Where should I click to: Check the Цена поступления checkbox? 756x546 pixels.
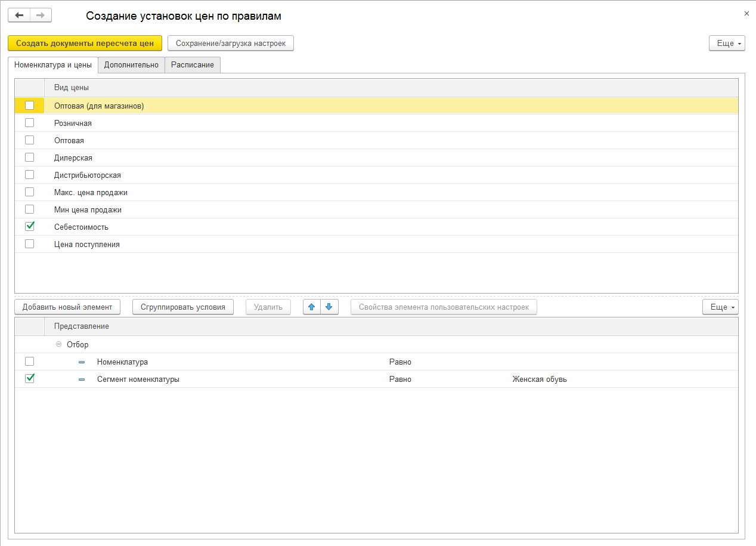click(30, 244)
